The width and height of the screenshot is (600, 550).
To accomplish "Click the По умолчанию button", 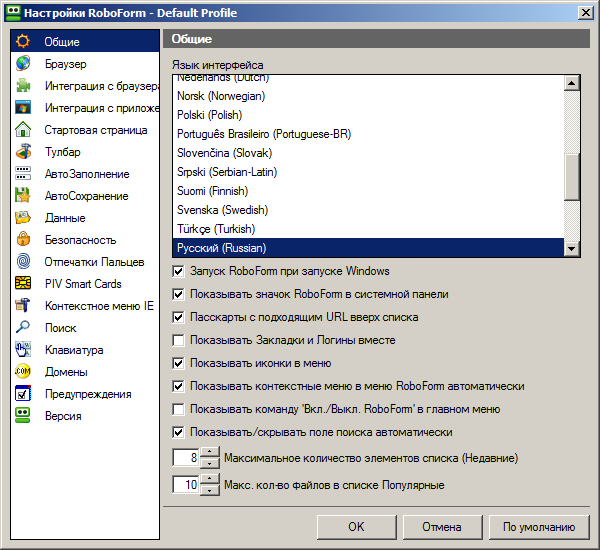I will tap(539, 527).
